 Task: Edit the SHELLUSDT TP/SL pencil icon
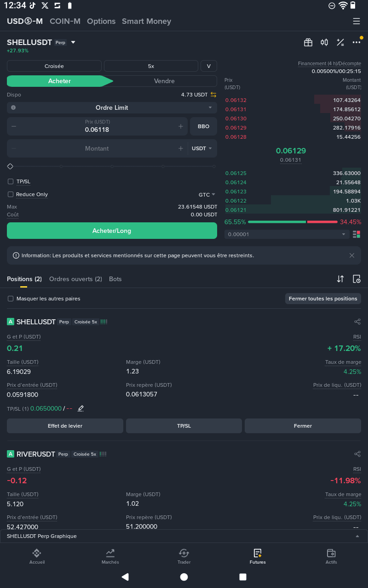click(x=81, y=408)
